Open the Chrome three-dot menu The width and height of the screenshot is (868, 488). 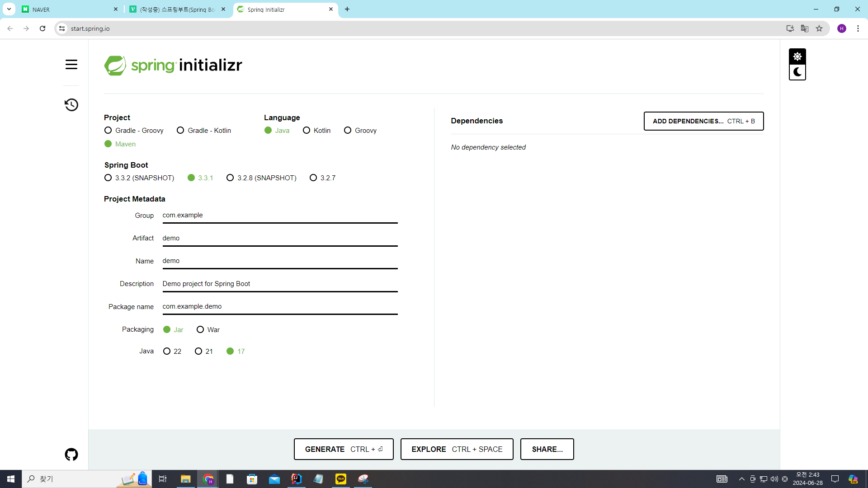(x=858, y=28)
